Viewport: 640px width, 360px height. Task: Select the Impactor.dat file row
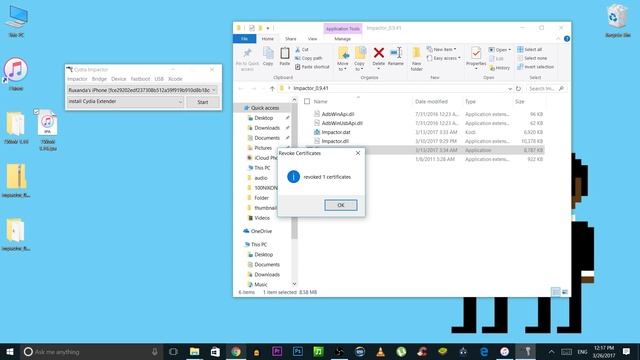tap(424, 132)
